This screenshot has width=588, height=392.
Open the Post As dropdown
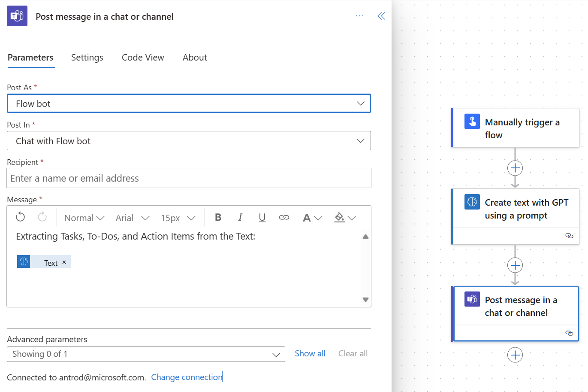coord(189,103)
